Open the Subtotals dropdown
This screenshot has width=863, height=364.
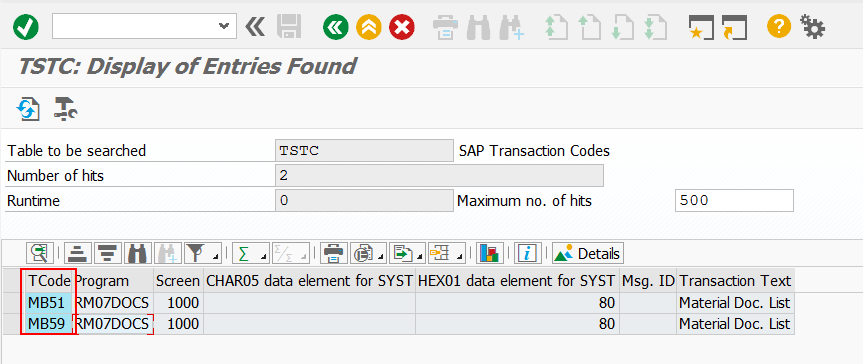point(292,253)
